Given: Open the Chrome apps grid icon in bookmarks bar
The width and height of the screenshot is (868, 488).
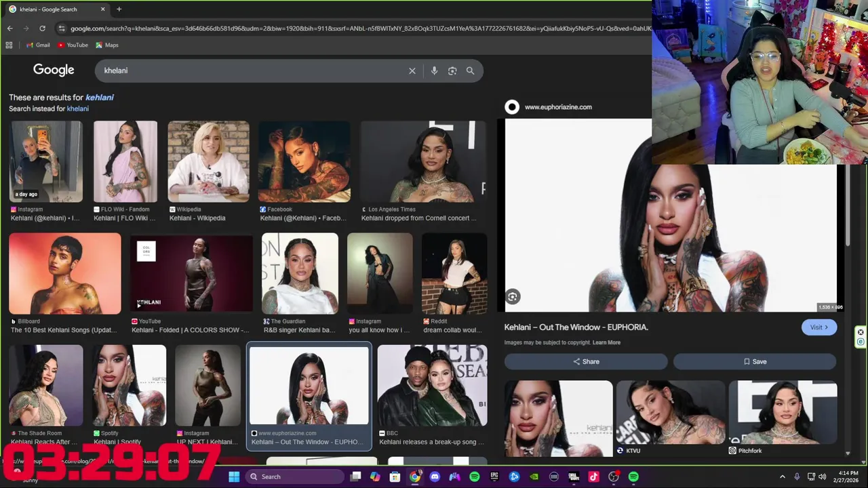Looking at the screenshot, I should click(x=9, y=45).
